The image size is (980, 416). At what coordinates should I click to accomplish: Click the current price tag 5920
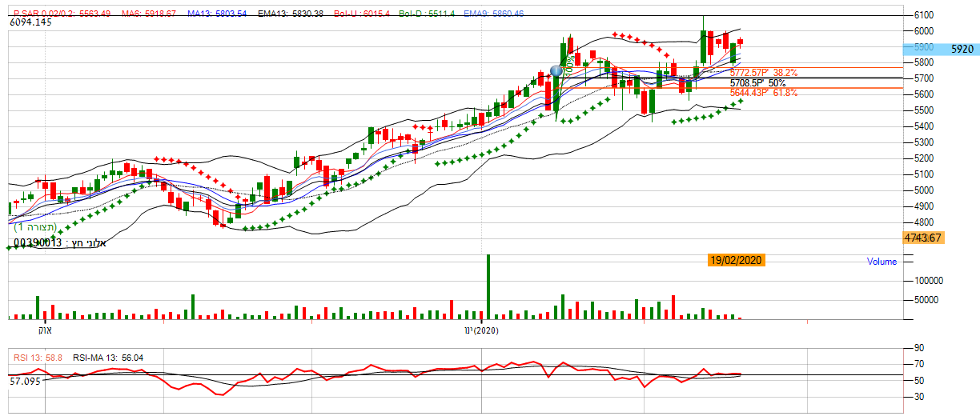(x=961, y=49)
